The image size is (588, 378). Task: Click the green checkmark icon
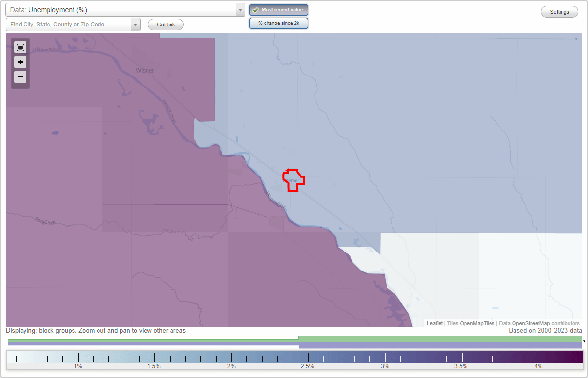[255, 9]
